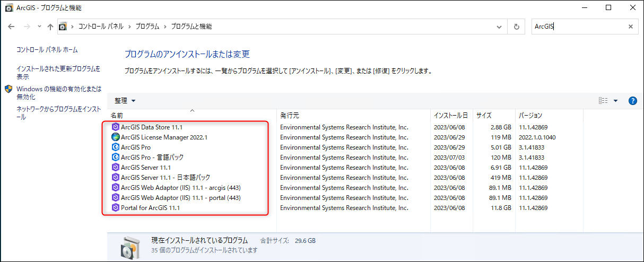Screen dimensions: 644x262
Task: Click プログラムと機能 in the breadcrumb
Action: pyautogui.click(x=191, y=27)
